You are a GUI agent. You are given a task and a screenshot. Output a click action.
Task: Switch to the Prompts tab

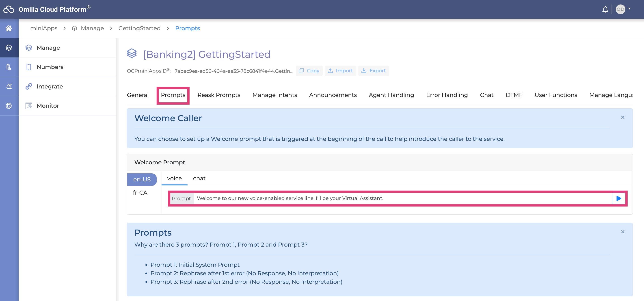(x=173, y=95)
